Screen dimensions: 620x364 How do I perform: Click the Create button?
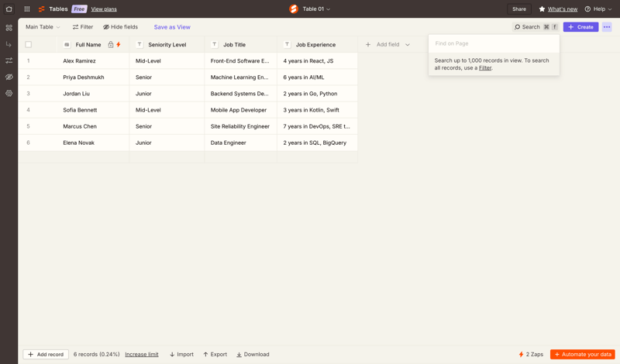point(580,27)
